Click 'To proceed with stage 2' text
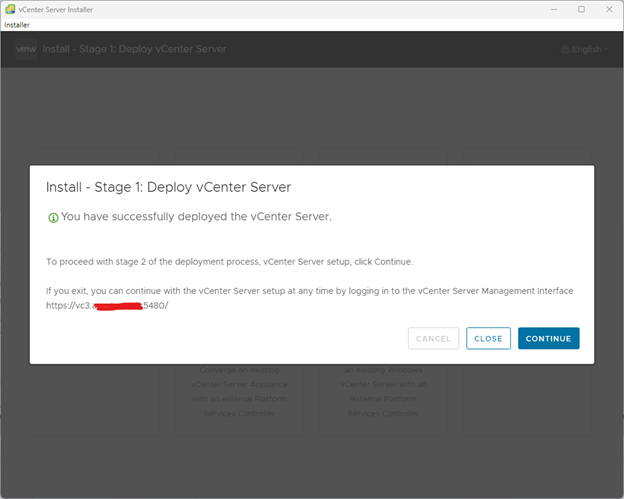 point(230,262)
